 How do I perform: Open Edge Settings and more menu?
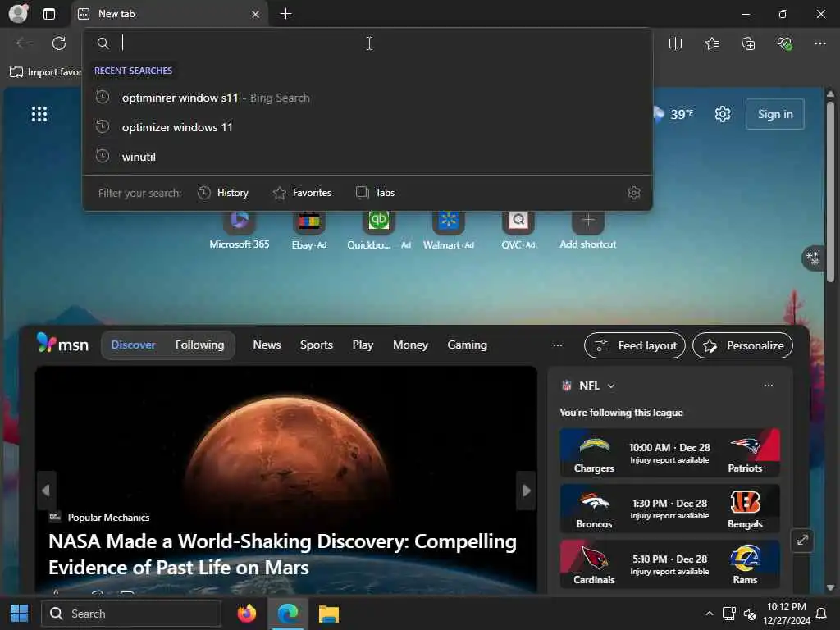[x=820, y=44]
